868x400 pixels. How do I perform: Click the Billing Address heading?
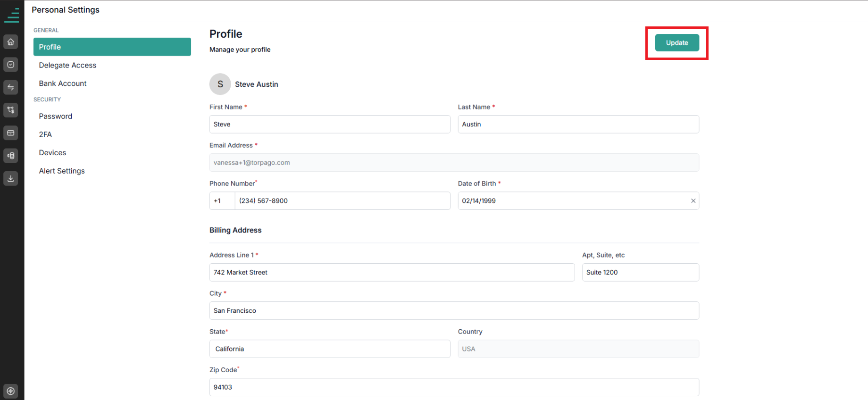(x=235, y=230)
